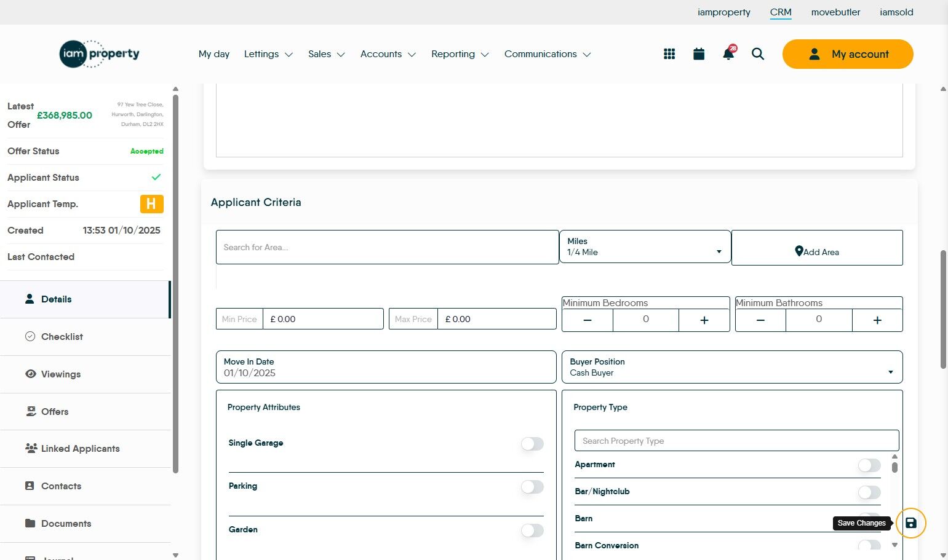Increase minimum bedrooms with plus button

pos(704,320)
